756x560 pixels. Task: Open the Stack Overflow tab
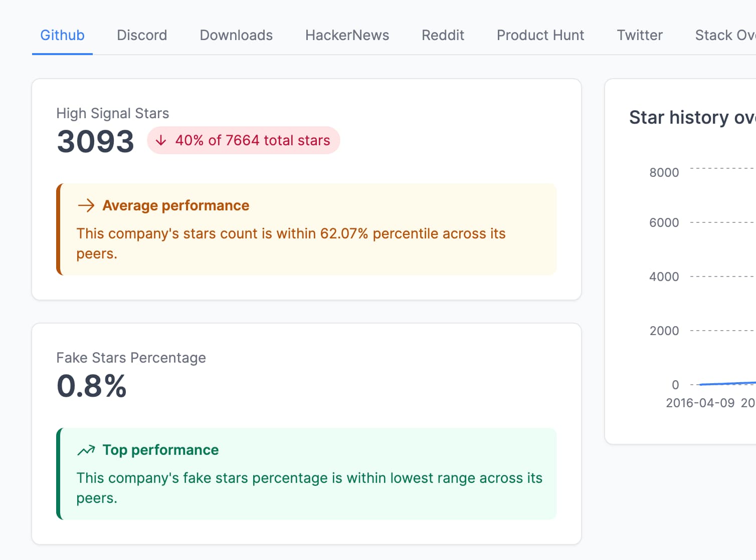(724, 35)
